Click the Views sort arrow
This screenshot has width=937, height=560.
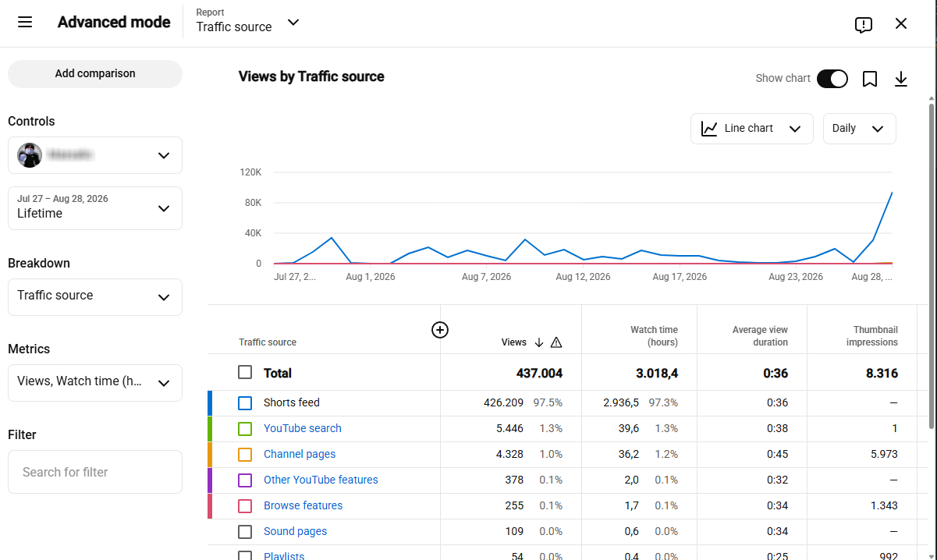[x=539, y=342]
